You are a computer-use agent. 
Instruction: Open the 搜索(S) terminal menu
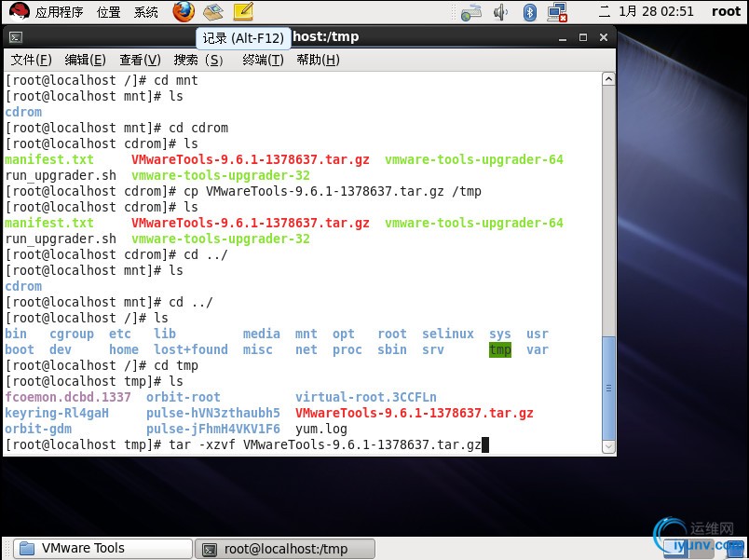coord(198,60)
